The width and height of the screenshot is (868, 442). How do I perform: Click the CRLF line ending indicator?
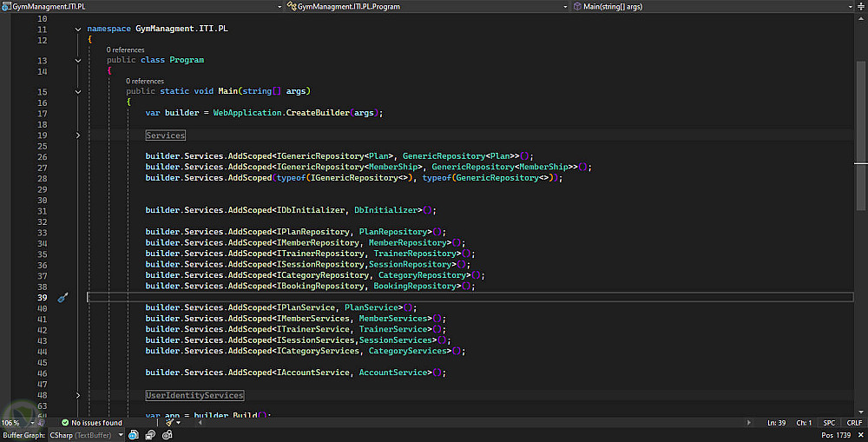(x=854, y=423)
